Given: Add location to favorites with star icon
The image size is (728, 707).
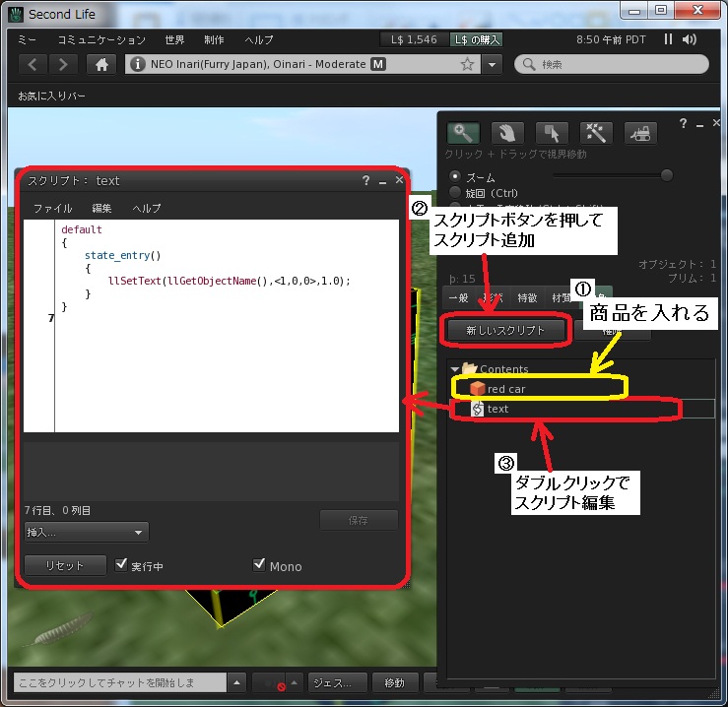Looking at the screenshot, I should point(467,64).
